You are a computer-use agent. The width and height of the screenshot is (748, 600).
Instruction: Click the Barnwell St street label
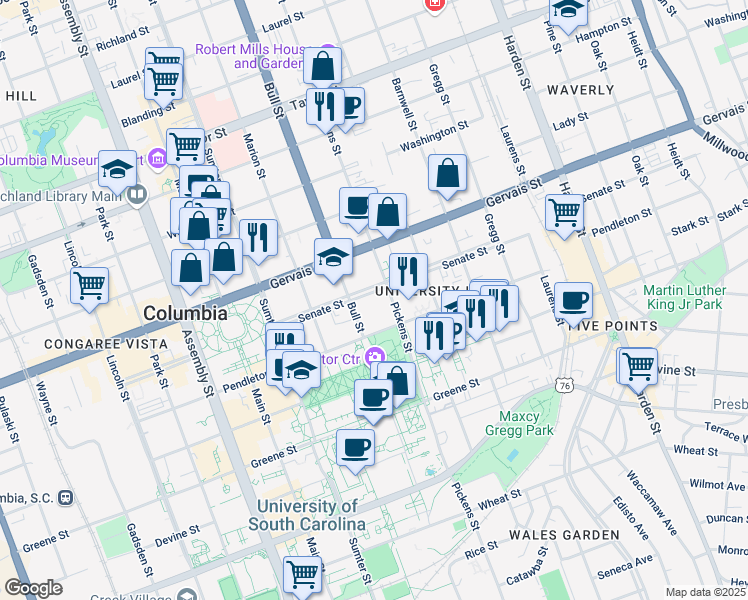coord(404,104)
